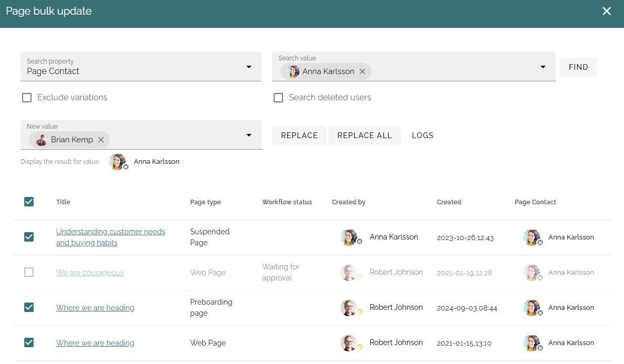
Task: Click Robert Johnson avatar in We are courageous row
Action: (349, 273)
